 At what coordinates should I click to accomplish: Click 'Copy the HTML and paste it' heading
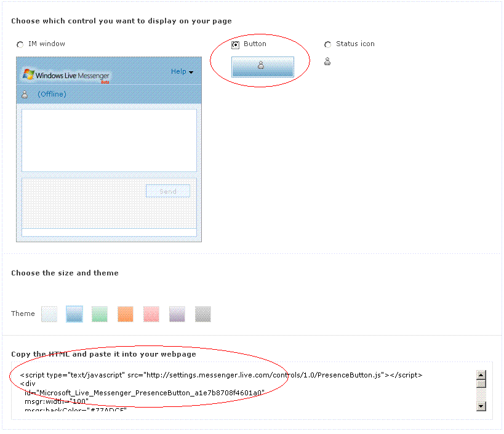(103, 354)
